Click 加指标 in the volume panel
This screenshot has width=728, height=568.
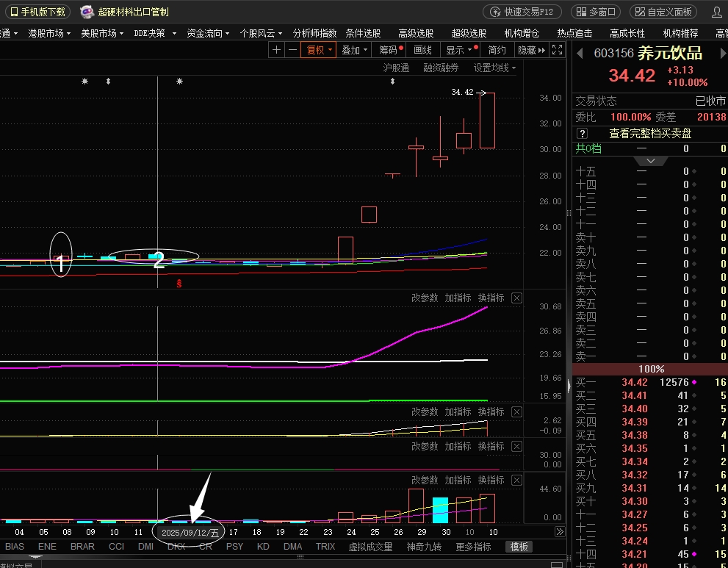[458, 481]
